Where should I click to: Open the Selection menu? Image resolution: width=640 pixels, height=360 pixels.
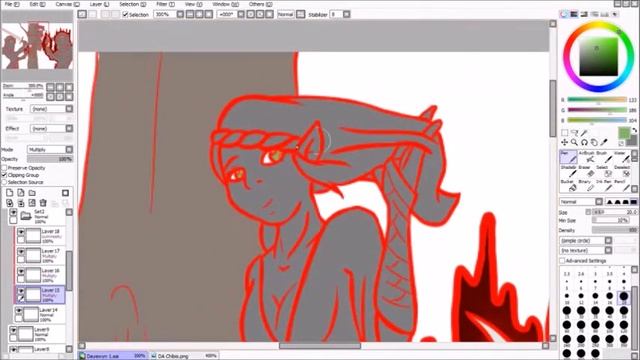pos(133,4)
